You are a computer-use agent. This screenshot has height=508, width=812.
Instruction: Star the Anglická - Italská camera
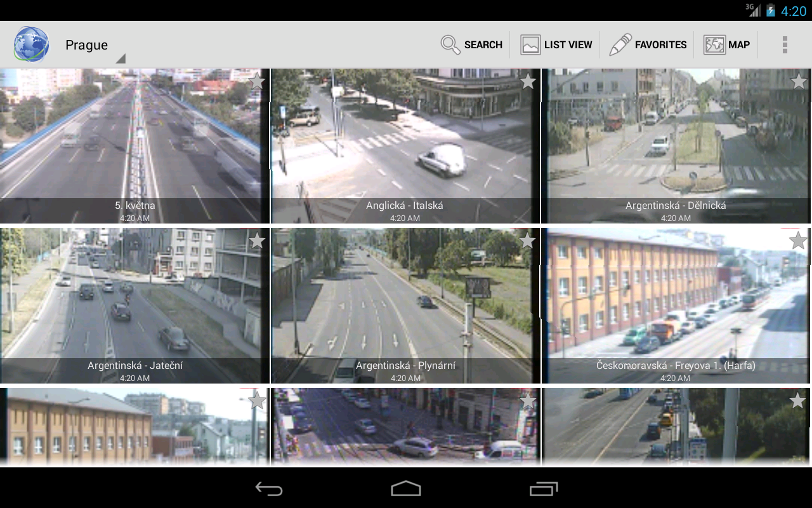tap(528, 81)
